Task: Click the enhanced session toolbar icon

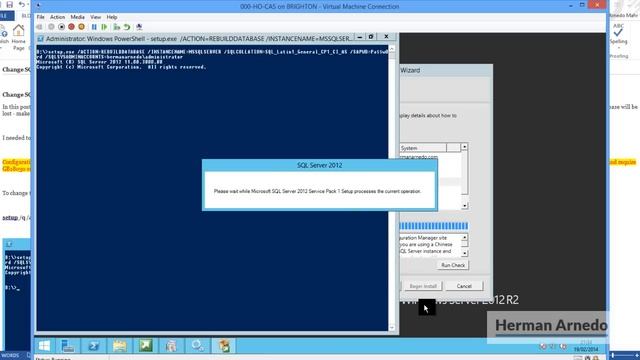Action: coord(139,27)
